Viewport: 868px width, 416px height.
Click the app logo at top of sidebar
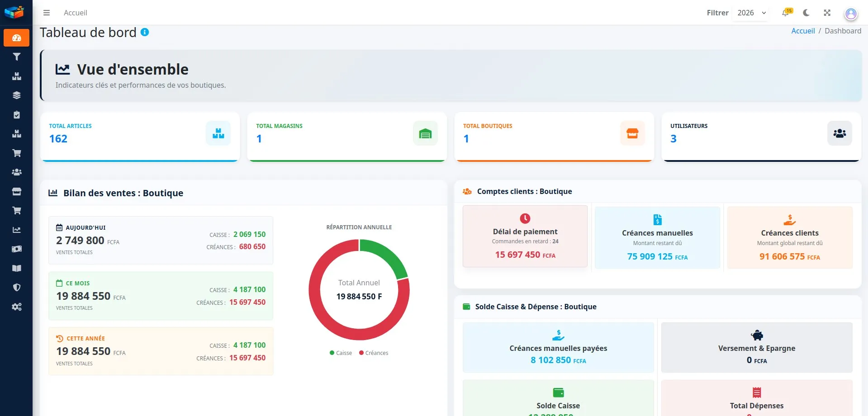click(14, 12)
